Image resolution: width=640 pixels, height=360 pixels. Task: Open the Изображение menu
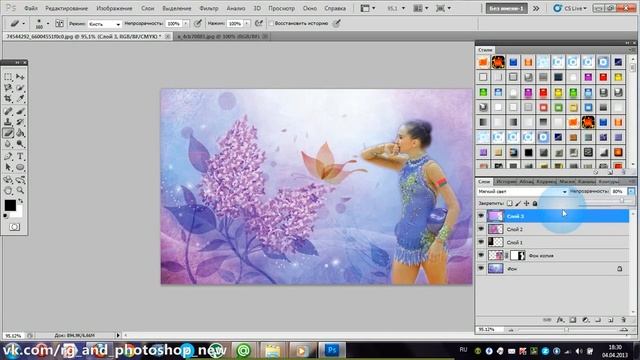(114, 8)
